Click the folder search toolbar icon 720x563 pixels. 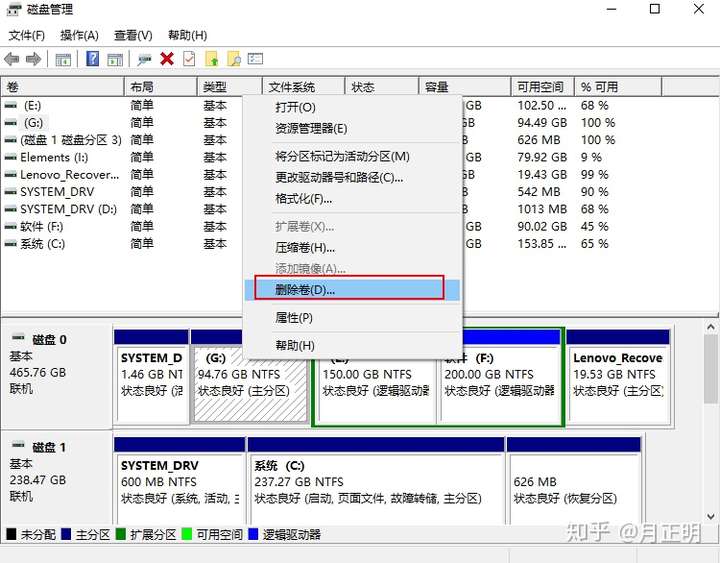[x=234, y=59]
